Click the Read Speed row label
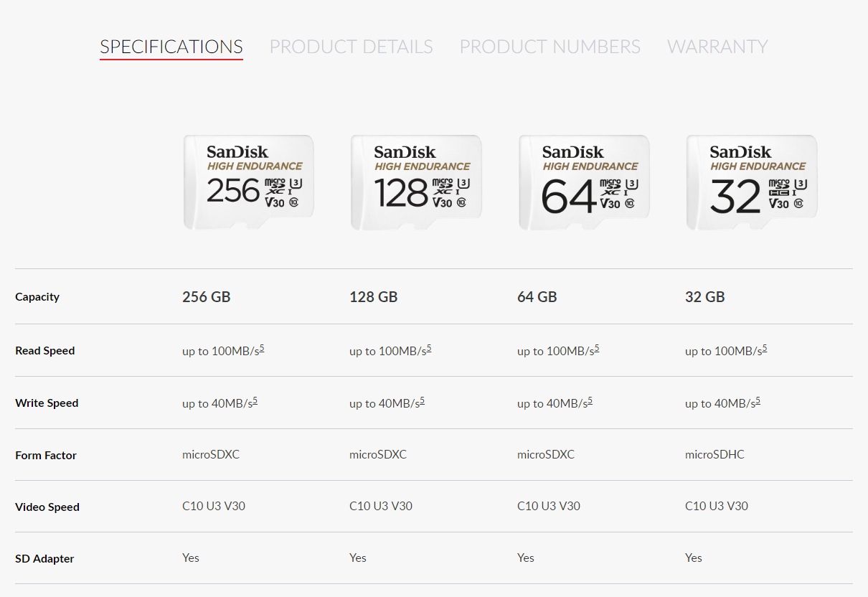Viewport: 868px width, 597px height. pyautogui.click(x=45, y=351)
